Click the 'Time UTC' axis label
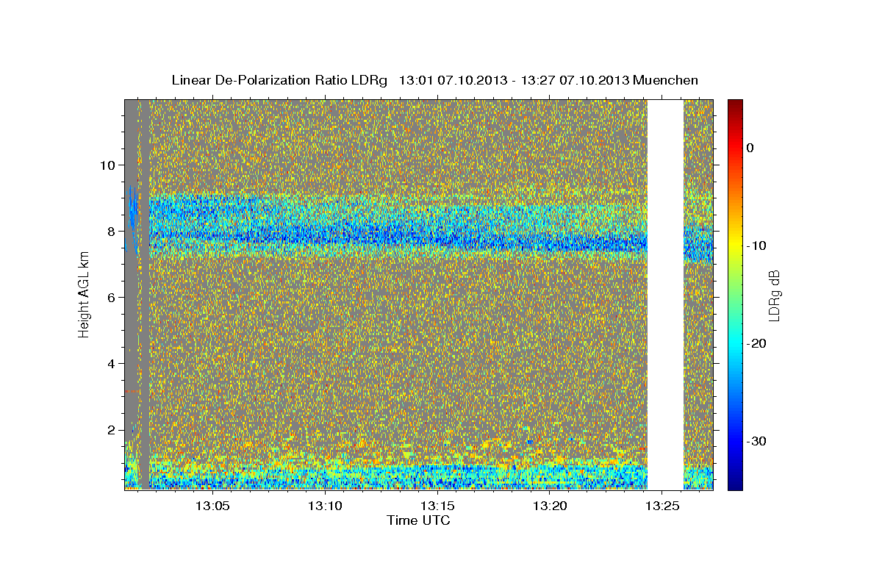This screenshot has height=588, width=882. [418, 520]
